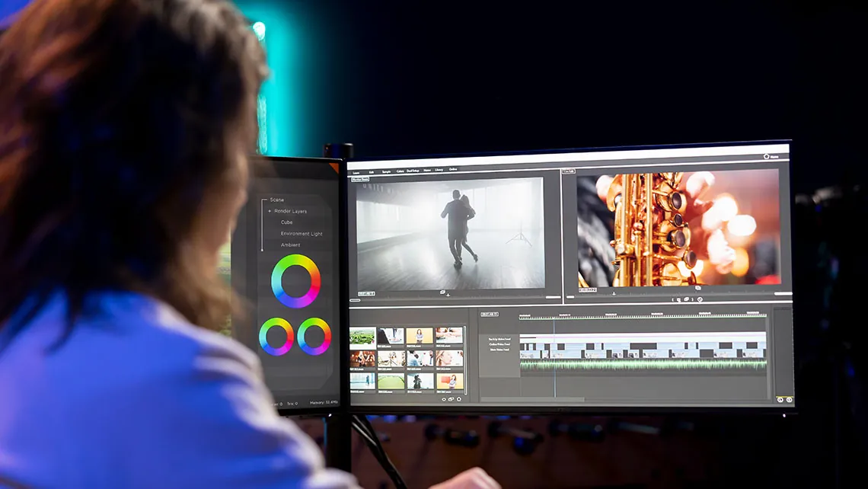Click the green audio waveform track

click(x=643, y=365)
